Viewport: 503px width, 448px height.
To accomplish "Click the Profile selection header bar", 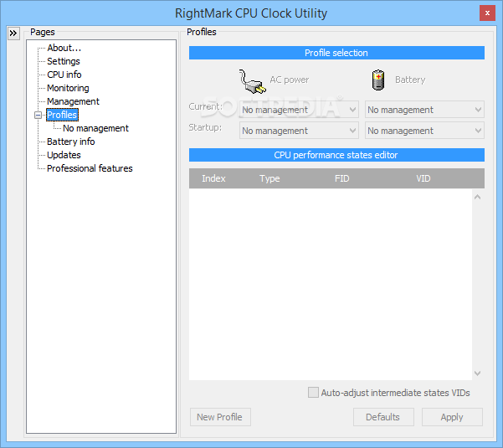I will pyautogui.click(x=336, y=53).
